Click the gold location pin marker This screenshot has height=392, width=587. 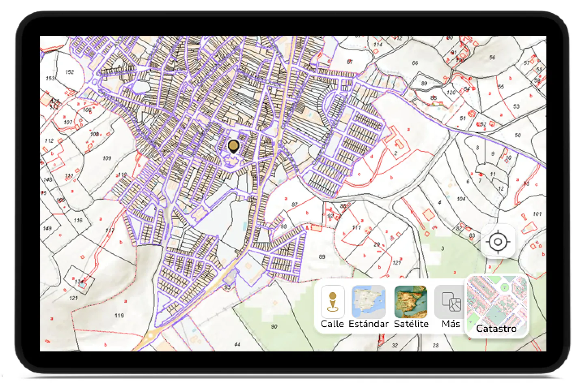233,146
